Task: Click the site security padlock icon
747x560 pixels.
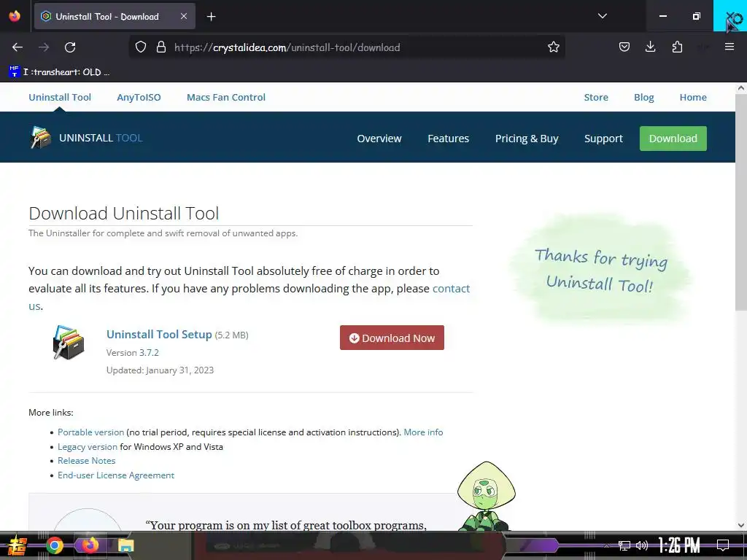Action: [x=161, y=47]
